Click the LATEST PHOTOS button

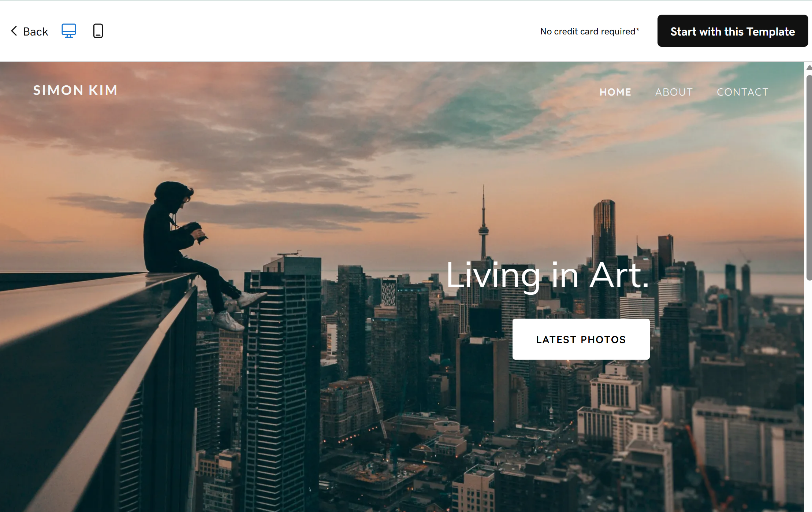tap(581, 339)
